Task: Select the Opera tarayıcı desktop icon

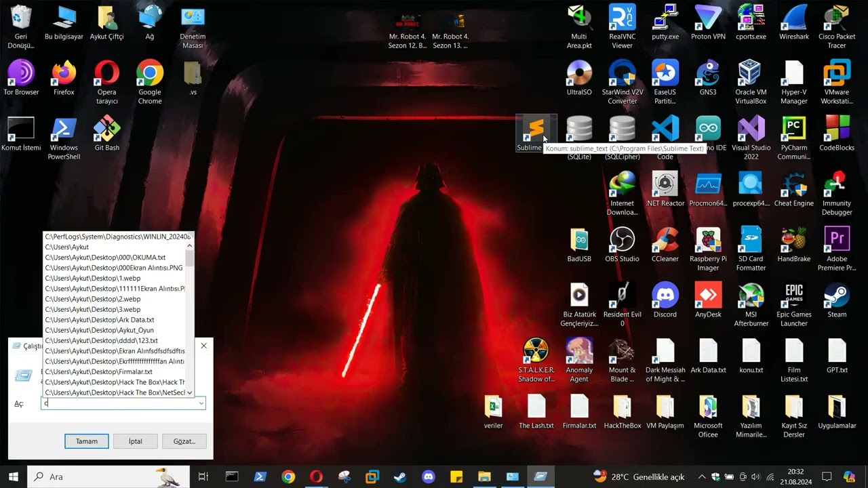Action: tap(107, 83)
